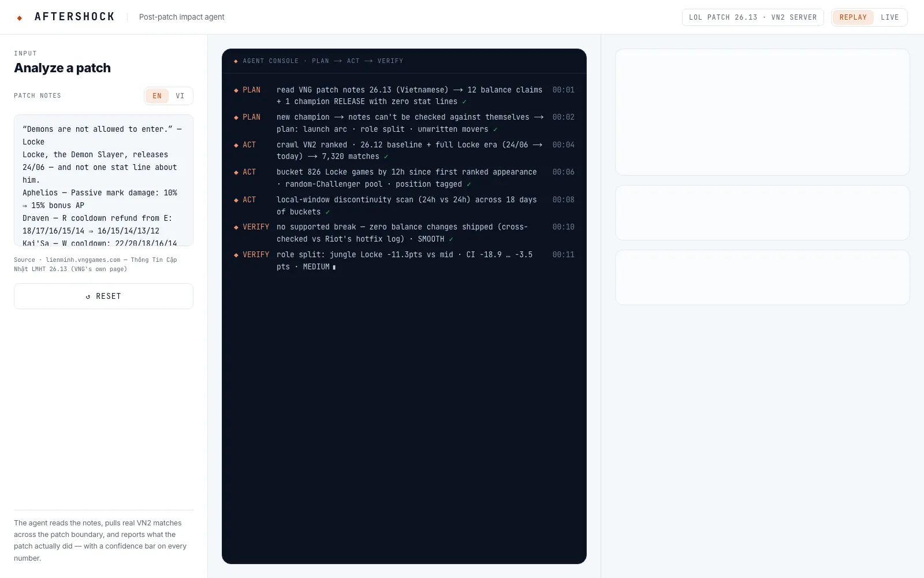This screenshot has width=924, height=578.
Task: Click the 'Post-patch impact agent' subtitle
Action: click(x=181, y=17)
